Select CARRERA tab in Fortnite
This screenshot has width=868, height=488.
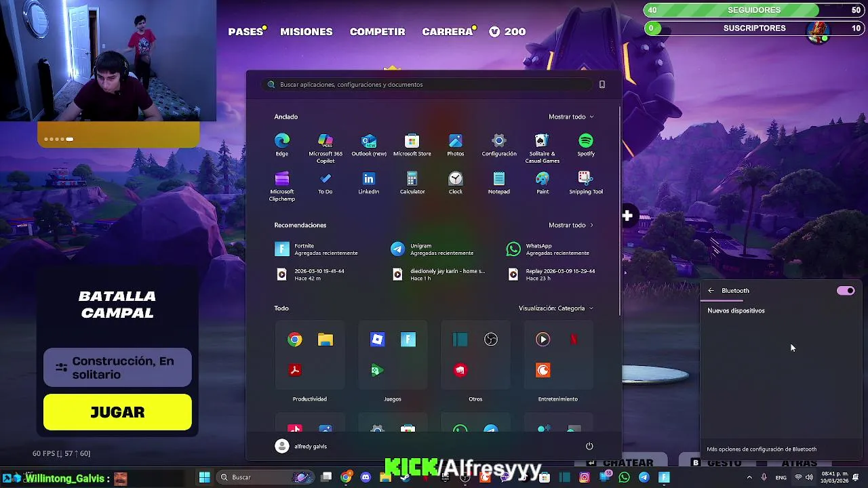[448, 31]
